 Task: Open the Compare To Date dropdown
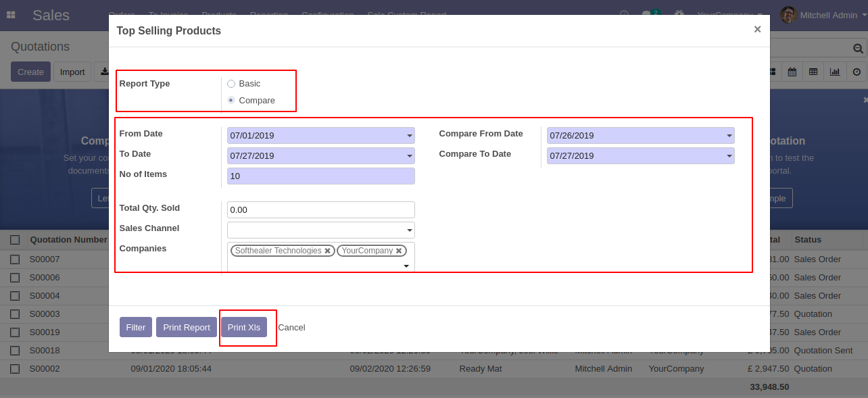tap(729, 156)
